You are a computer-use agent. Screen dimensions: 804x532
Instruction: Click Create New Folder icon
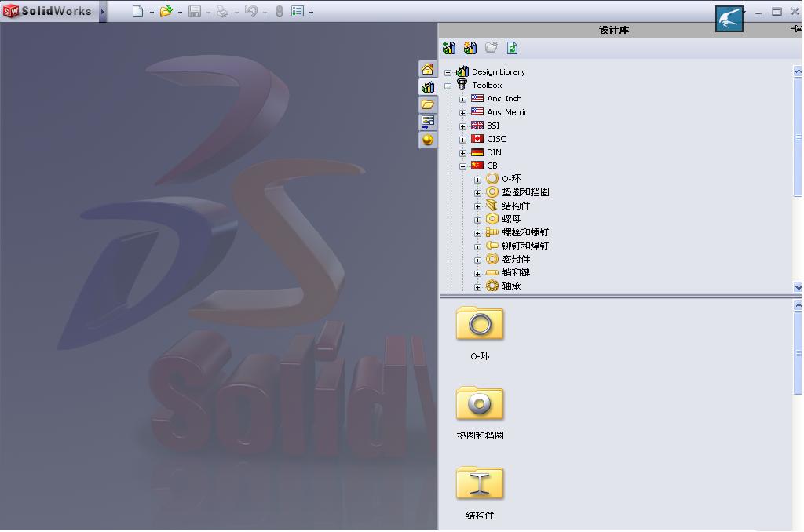coord(492,48)
